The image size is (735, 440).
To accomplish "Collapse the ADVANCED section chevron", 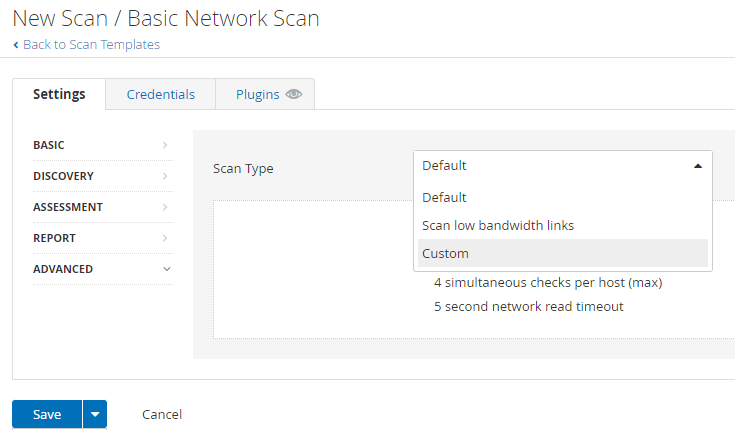I will coord(166,269).
